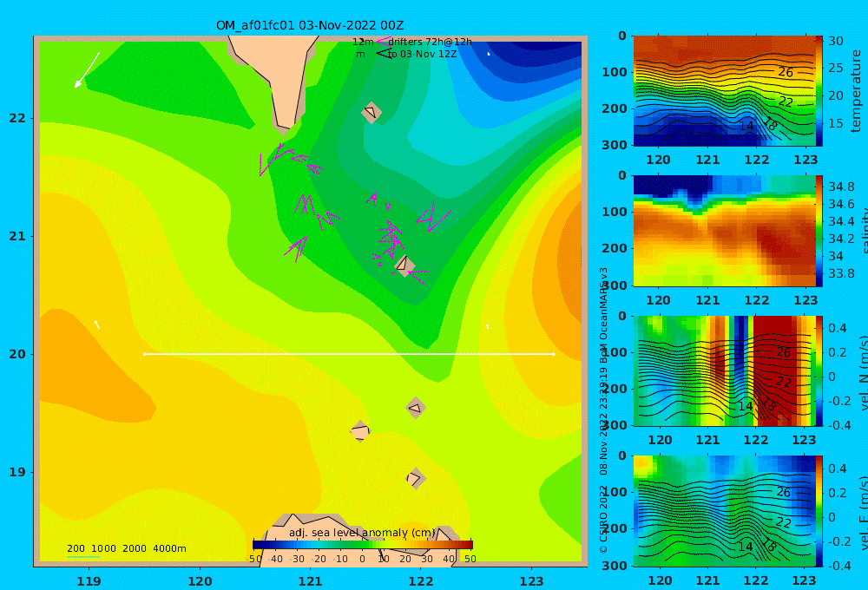868x590 pixels.
Task: Click the depth contour legend 200 1000 2000 4000m
Action: coord(126,548)
